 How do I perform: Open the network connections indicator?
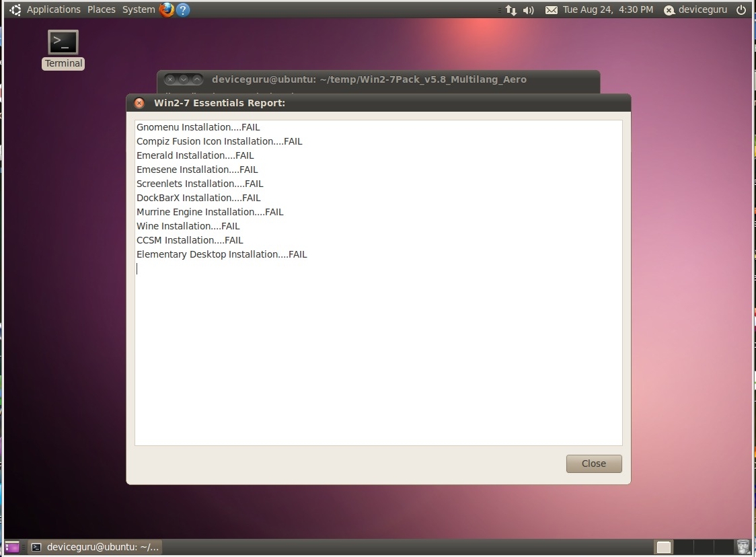click(511, 9)
